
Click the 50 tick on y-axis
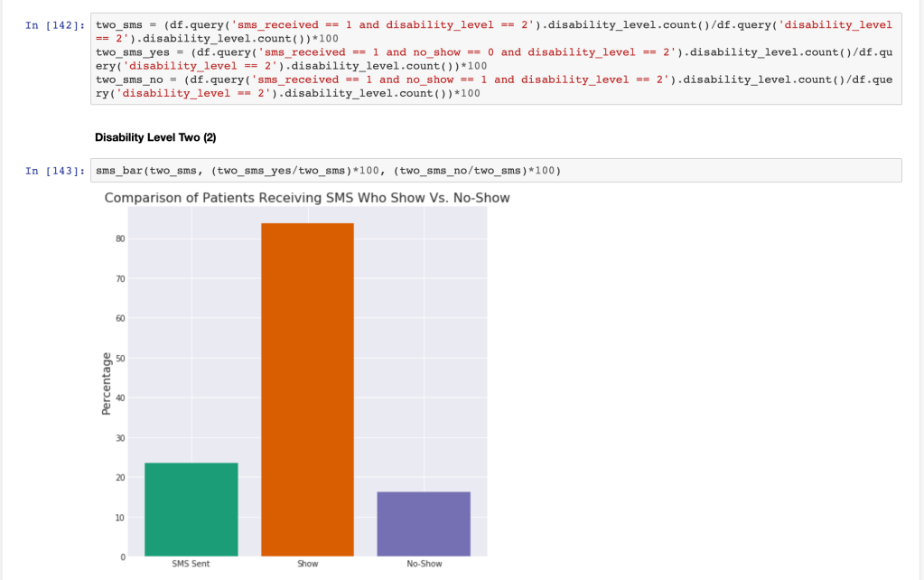click(118, 359)
